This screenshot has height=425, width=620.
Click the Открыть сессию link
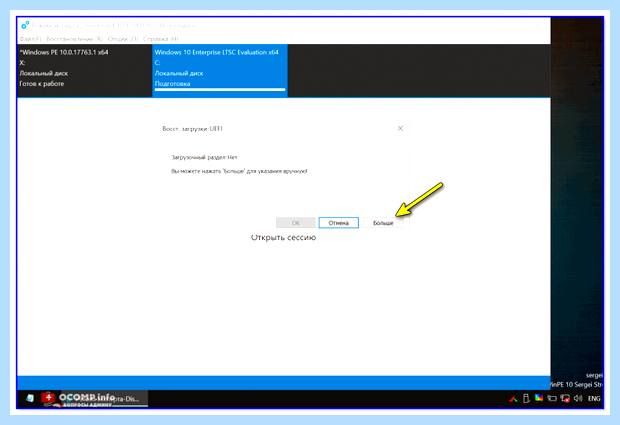(x=284, y=238)
